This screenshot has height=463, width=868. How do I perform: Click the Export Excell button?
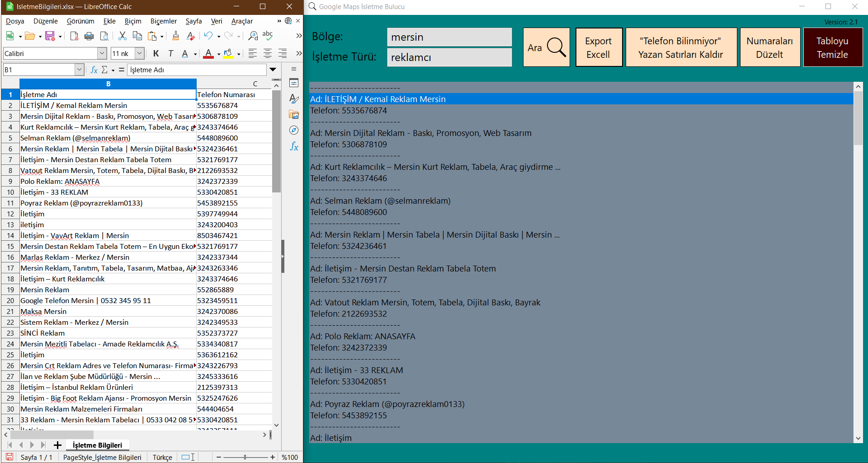(x=599, y=47)
